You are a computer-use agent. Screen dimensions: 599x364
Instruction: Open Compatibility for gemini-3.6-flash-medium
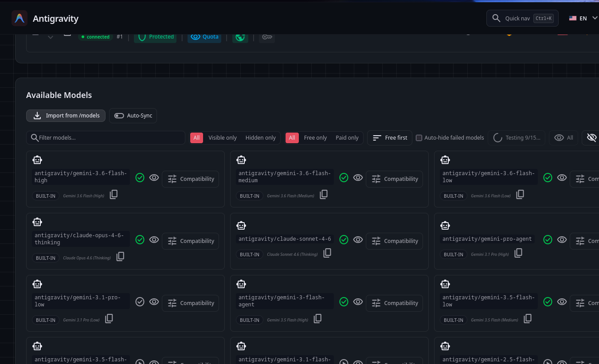point(395,179)
